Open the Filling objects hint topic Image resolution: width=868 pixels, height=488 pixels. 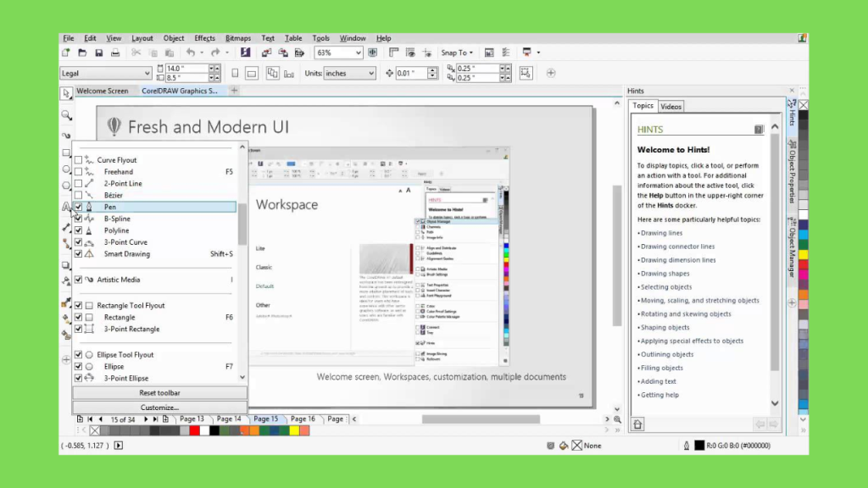pyautogui.click(x=661, y=368)
